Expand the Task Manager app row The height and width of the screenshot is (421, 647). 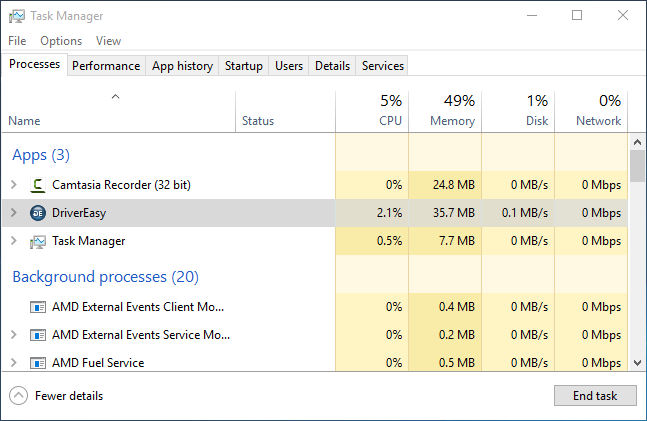point(14,241)
